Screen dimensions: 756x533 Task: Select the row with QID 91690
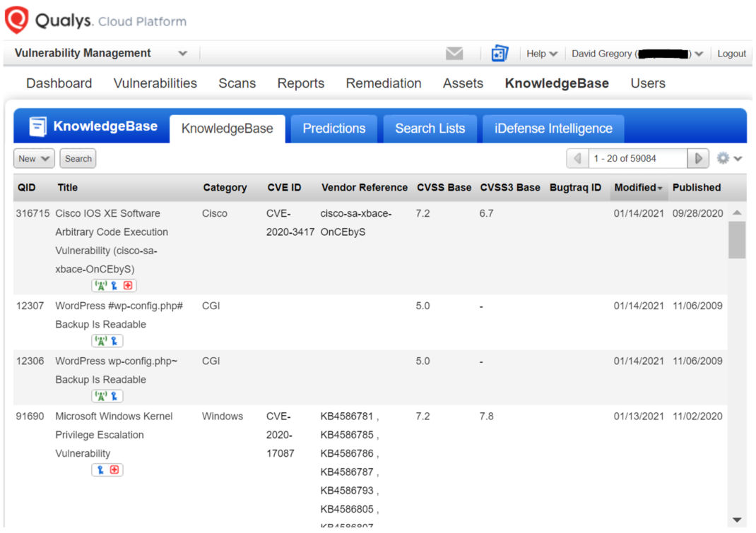(x=370, y=467)
